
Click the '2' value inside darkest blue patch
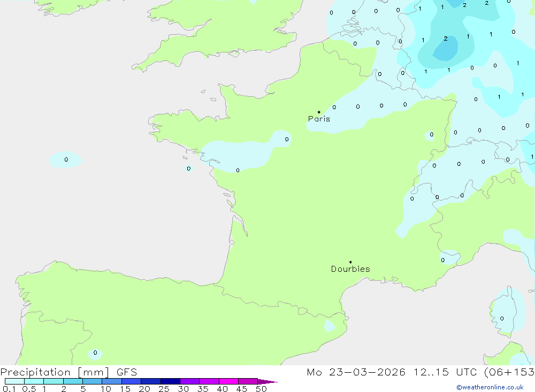(446, 39)
